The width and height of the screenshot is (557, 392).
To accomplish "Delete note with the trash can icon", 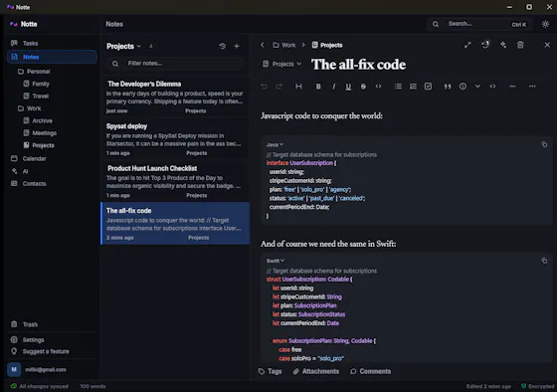I will (x=520, y=45).
